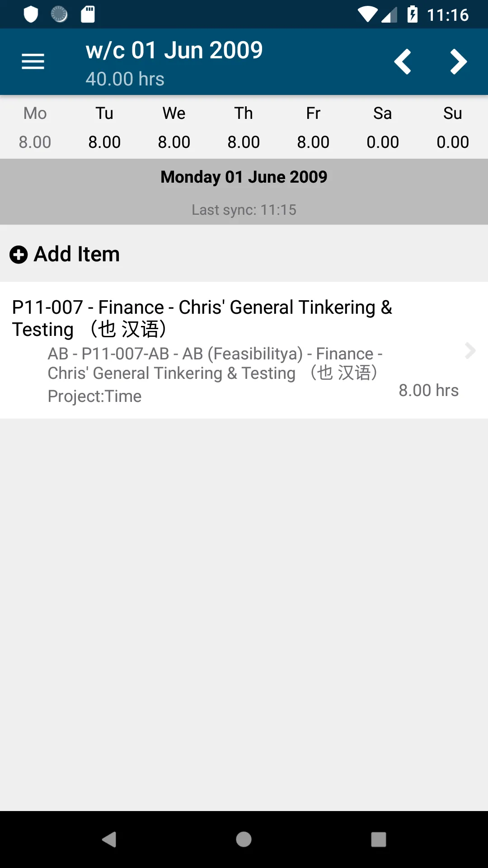Tap the w/c 01 Jun 2009 title
Viewport: 488px width, 868px height.
(x=174, y=50)
